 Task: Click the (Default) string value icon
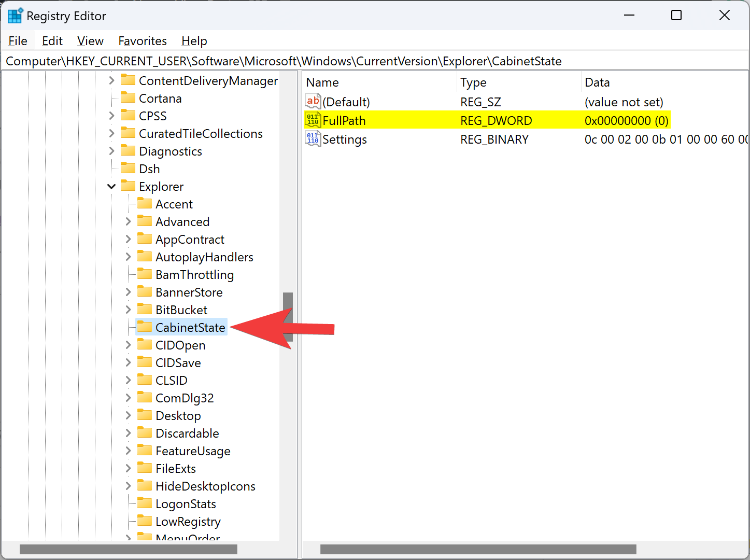point(313,102)
